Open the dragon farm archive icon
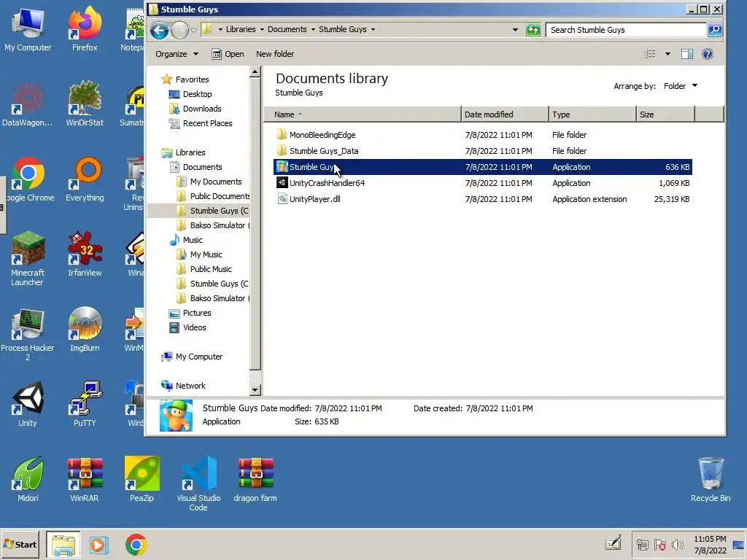Image resolution: width=747 pixels, height=560 pixels. pyautogui.click(x=255, y=480)
